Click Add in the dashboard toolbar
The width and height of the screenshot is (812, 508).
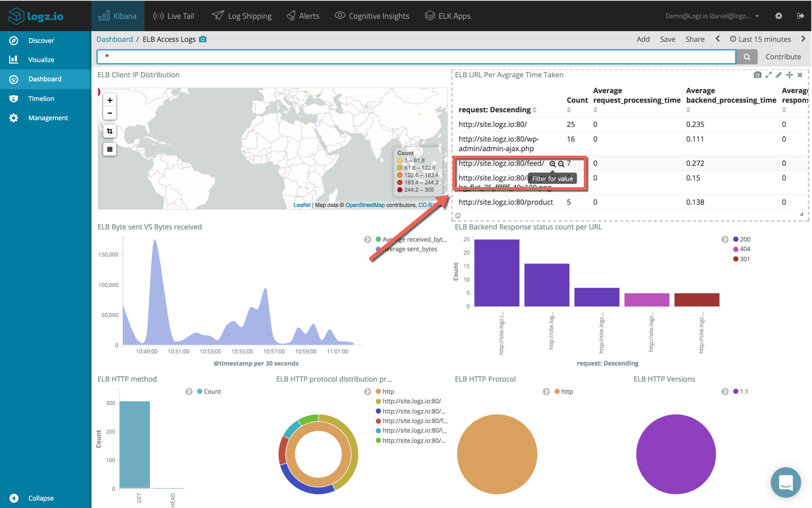pos(643,39)
